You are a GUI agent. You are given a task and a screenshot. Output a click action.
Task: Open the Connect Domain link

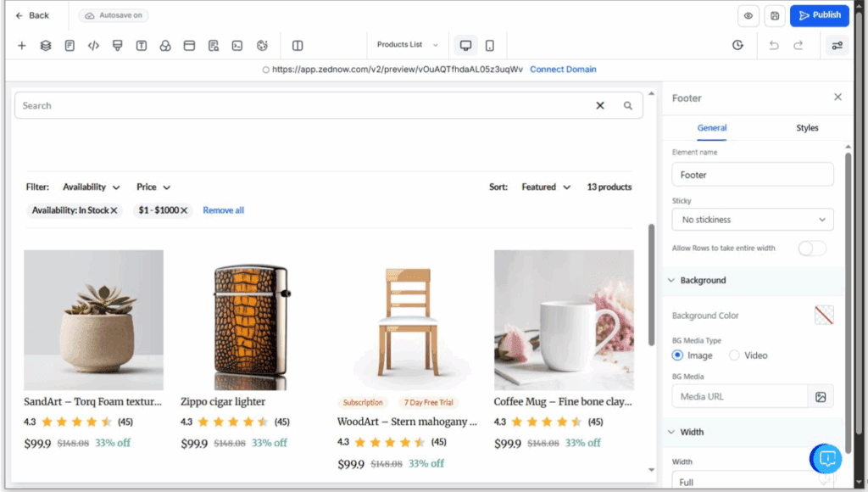pos(563,70)
